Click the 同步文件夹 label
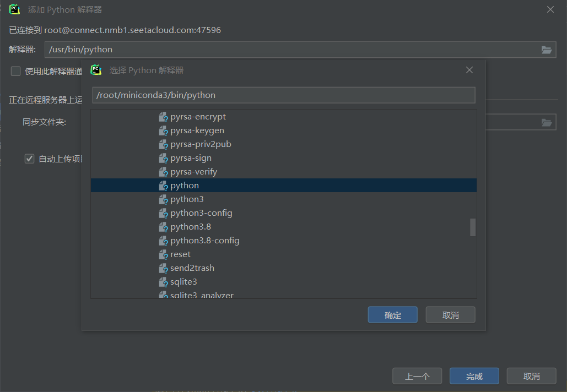This screenshot has width=567, height=392. (x=44, y=122)
